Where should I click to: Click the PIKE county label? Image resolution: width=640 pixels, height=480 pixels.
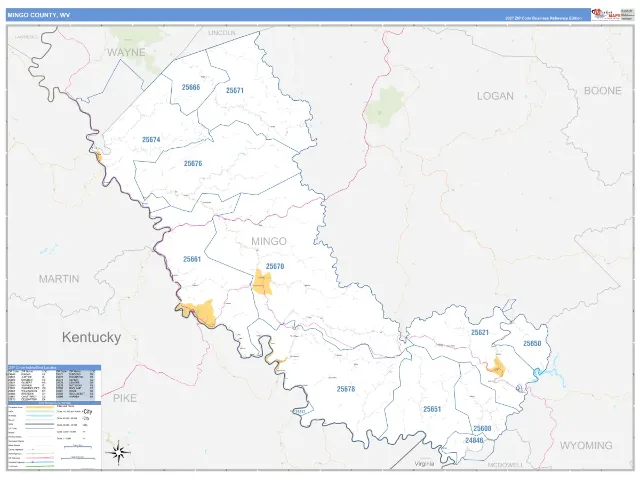pos(124,398)
